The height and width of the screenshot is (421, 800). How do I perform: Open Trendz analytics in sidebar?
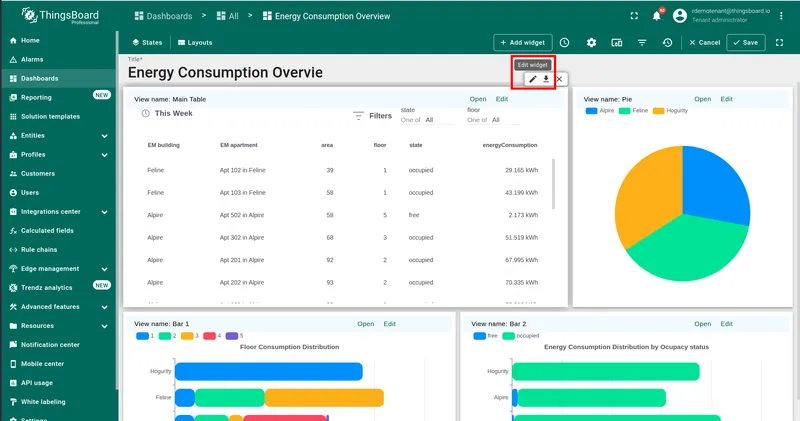click(59, 288)
